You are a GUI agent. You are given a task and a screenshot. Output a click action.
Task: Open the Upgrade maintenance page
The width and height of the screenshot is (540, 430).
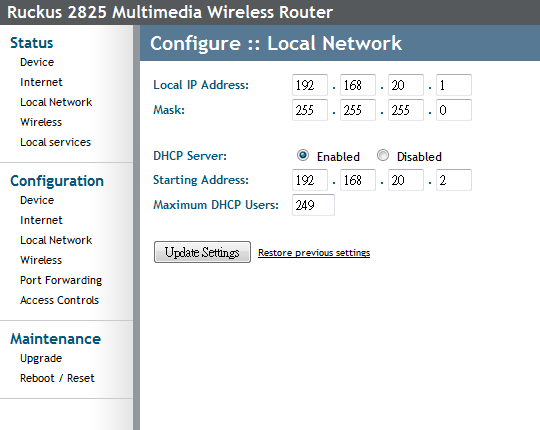coord(41,358)
